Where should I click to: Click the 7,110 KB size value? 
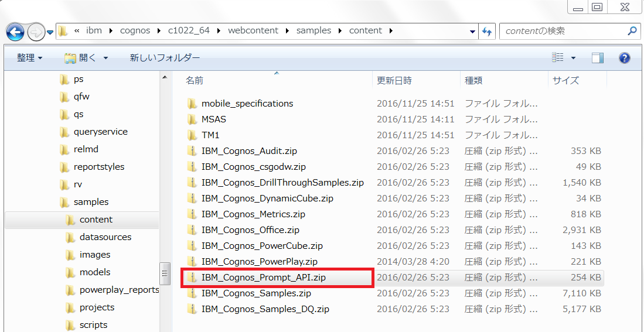(582, 293)
